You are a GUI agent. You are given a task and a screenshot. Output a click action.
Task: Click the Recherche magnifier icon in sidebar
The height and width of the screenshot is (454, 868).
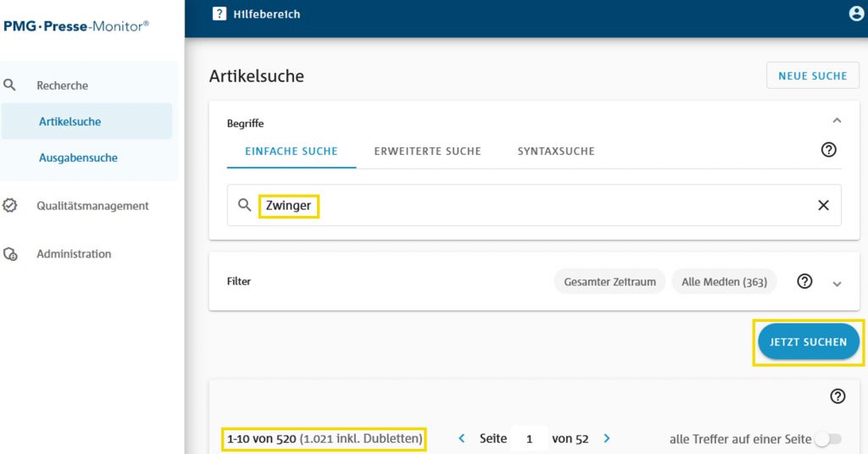10,86
